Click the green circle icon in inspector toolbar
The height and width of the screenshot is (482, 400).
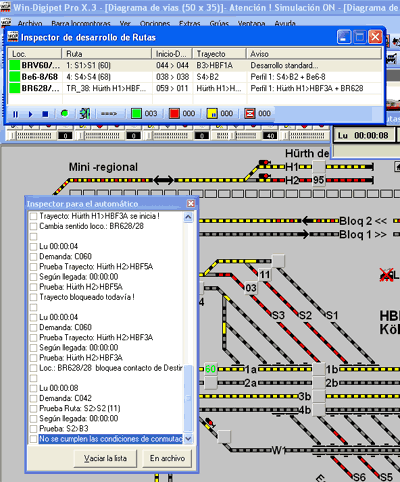tap(65, 114)
